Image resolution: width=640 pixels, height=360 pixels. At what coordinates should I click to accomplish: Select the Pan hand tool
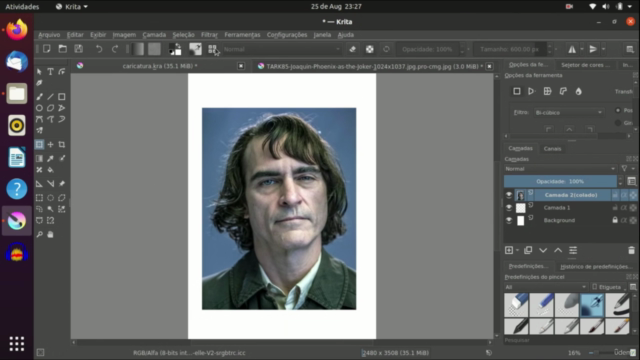[50, 235]
